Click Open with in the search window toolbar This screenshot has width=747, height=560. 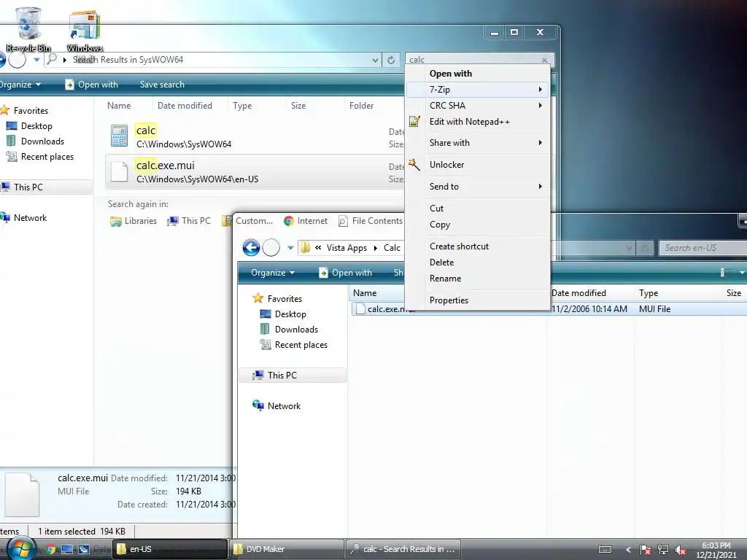(91, 85)
